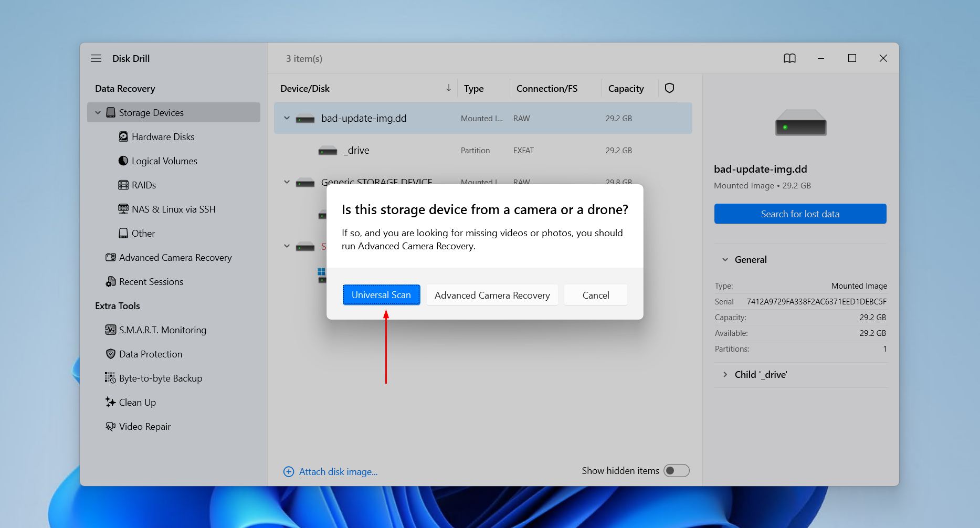980x528 pixels.
Task: Select the bad-update-img.dd row name
Action: 364,118
